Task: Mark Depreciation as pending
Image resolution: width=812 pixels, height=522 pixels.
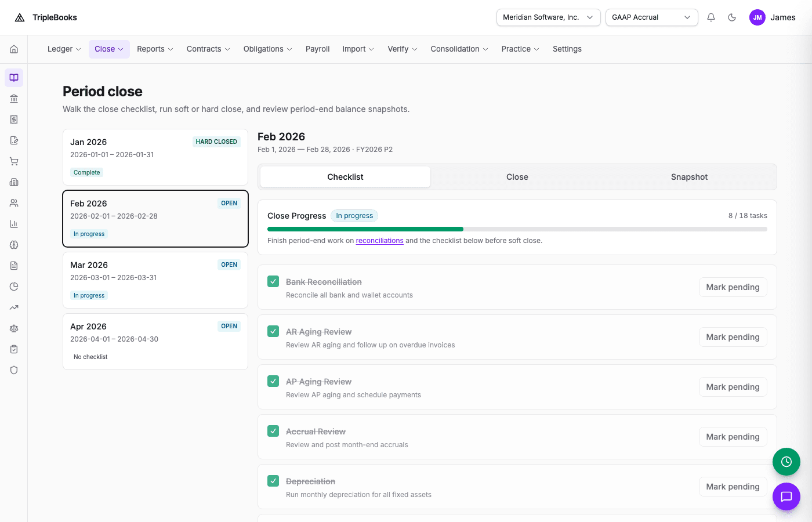Action: 733,487
